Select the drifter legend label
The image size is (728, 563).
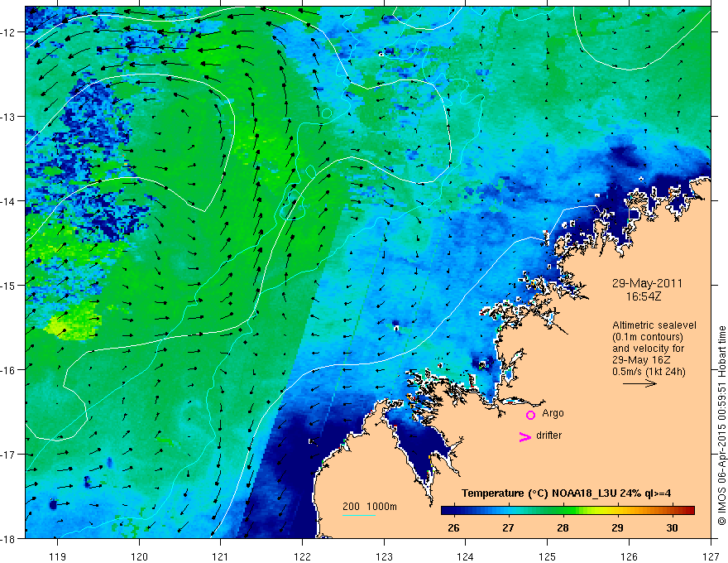pyautogui.click(x=548, y=435)
